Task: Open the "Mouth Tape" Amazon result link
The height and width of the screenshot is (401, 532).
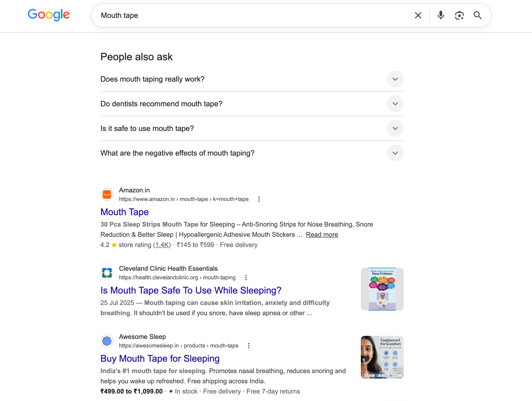Action: [124, 212]
